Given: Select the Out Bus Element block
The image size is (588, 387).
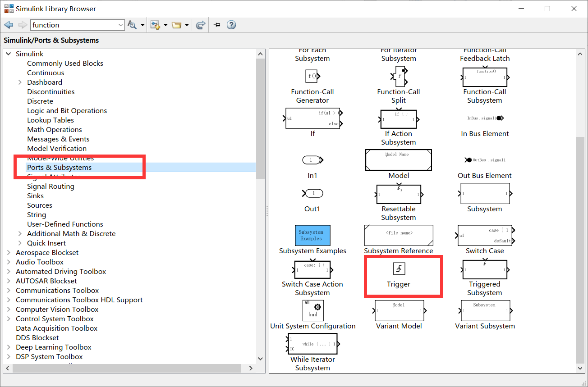Looking at the screenshot, I should coord(485,160).
